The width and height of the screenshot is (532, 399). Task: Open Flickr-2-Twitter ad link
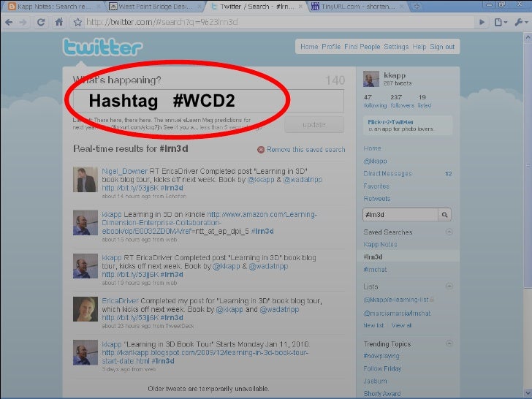click(390, 122)
